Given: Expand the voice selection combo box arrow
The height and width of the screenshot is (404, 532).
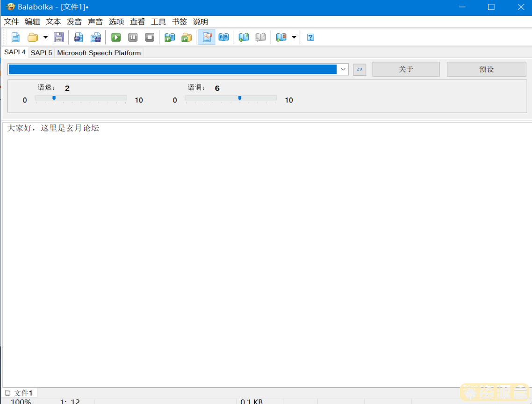Looking at the screenshot, I should click(x=343, y=69).
